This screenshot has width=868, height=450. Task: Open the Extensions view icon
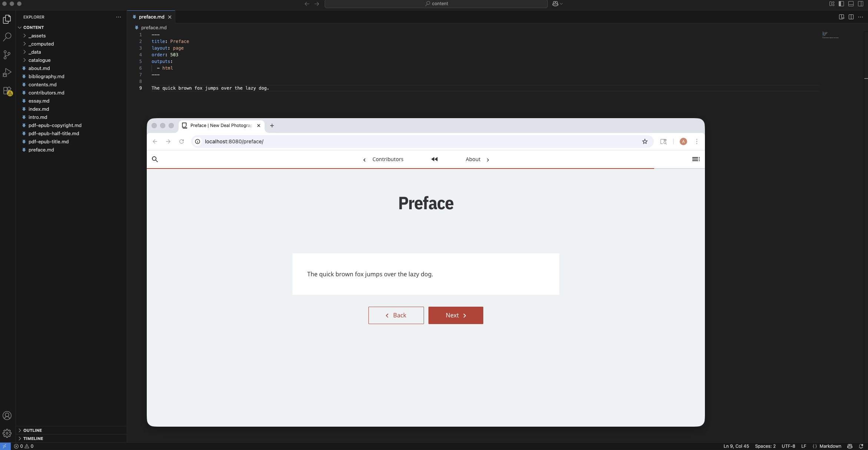tap(7, 91)
